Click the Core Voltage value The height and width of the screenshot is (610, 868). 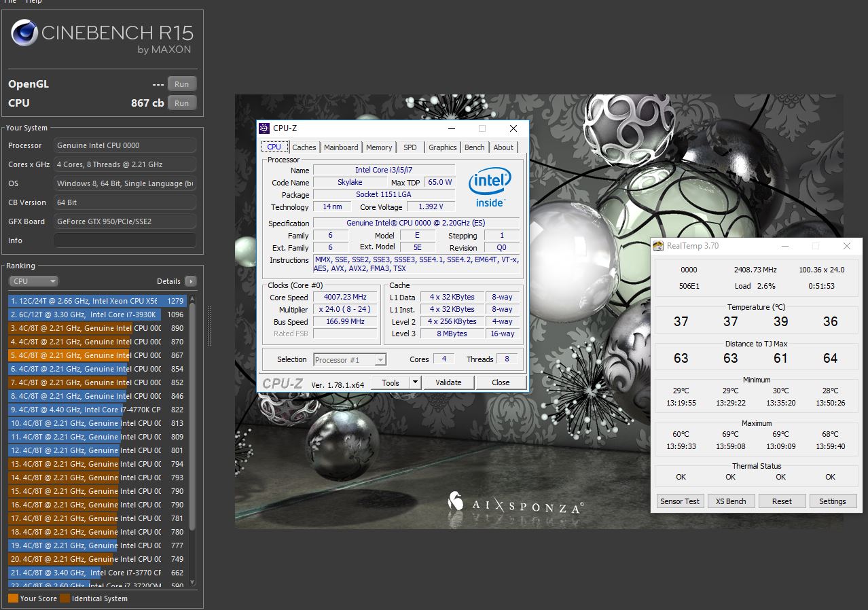431,207
